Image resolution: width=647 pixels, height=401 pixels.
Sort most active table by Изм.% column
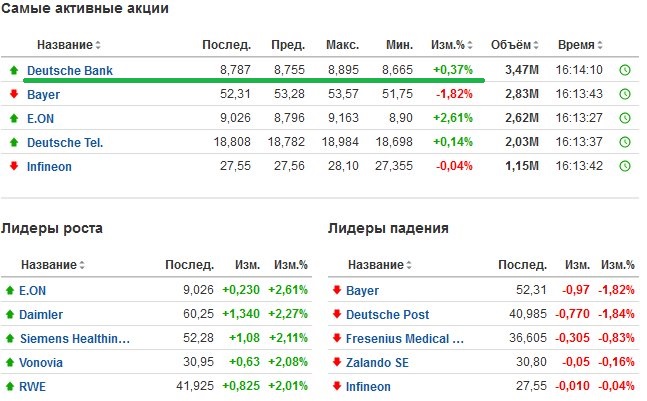click(451, 45)
